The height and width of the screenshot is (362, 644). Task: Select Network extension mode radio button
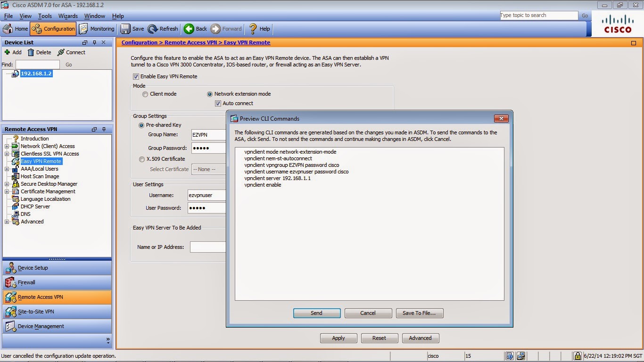(210, 94)
